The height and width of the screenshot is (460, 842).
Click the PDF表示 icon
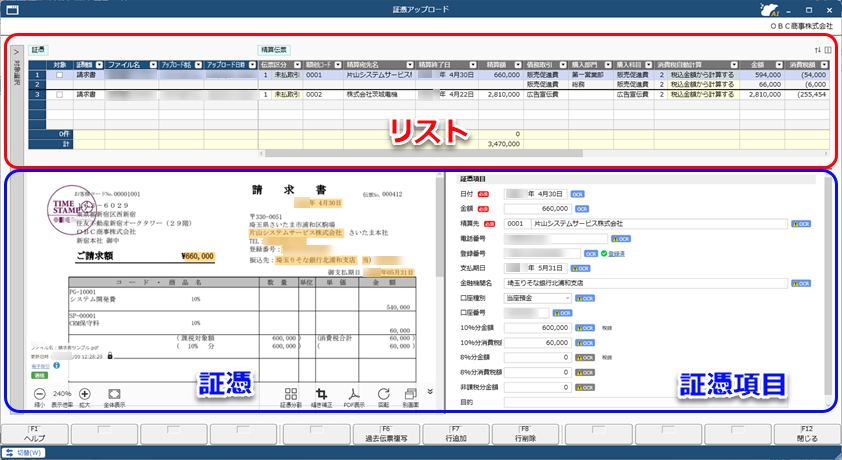click(354, 394)
